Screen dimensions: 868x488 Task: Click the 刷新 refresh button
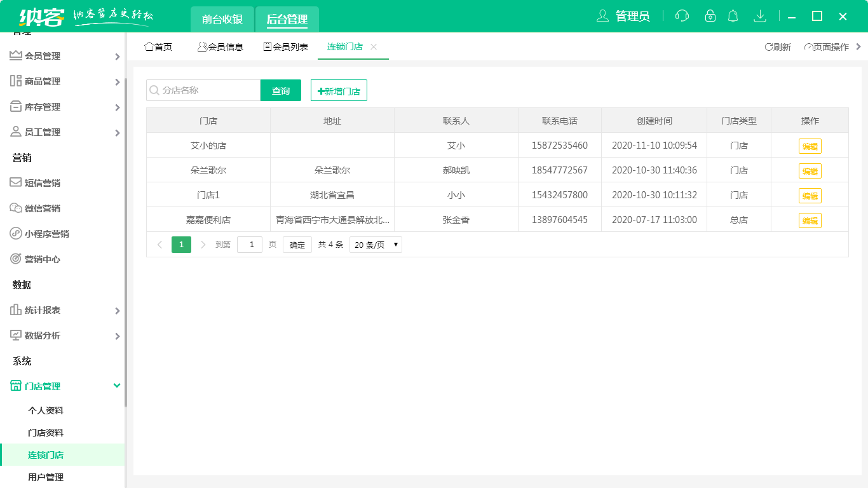coord(778,47)
